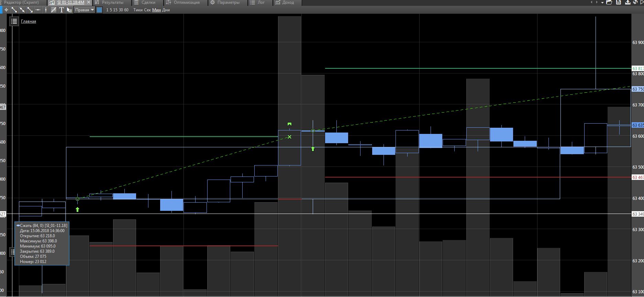The height and width of the screenshot is (297, 644).
Task: Click the red 63 467 price label
Action: point(638,178)
